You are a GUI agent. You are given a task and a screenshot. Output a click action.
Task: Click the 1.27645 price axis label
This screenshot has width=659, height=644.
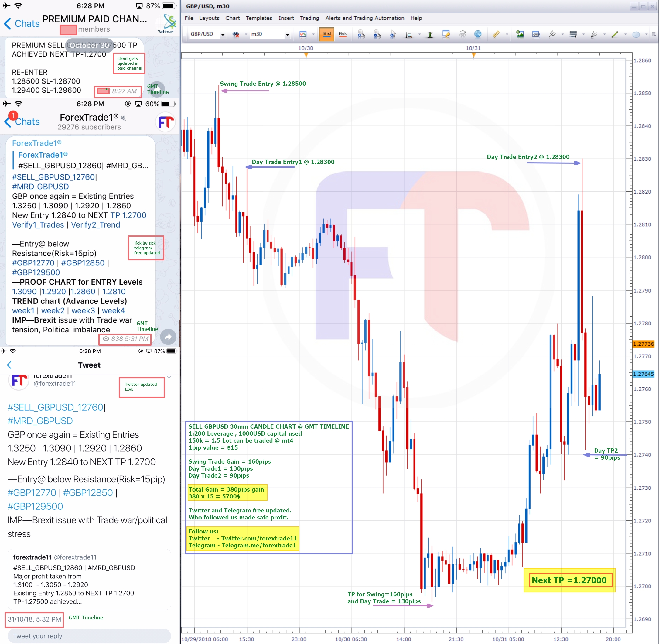coord(644,374)
